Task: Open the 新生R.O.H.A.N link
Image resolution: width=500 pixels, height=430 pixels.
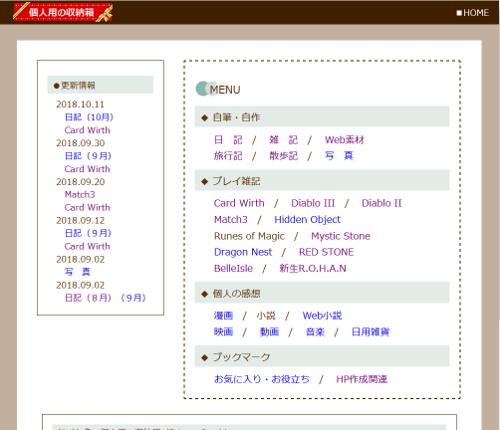Action: click(313, 268)
